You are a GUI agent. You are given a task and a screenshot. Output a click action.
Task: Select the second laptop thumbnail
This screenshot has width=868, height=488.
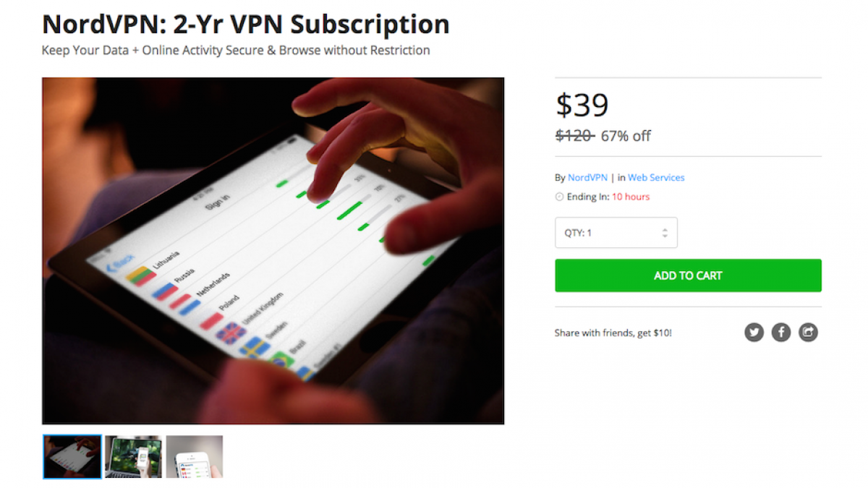coord(133,456)
